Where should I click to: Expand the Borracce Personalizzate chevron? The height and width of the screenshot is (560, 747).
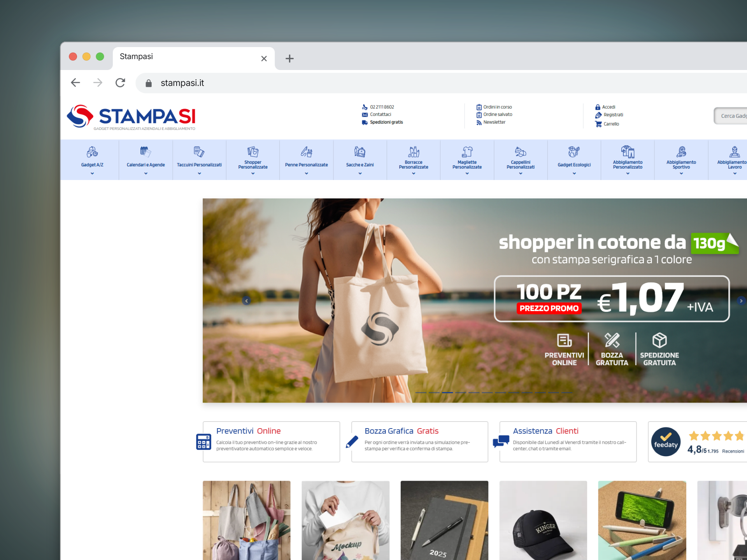pos(414,173)
